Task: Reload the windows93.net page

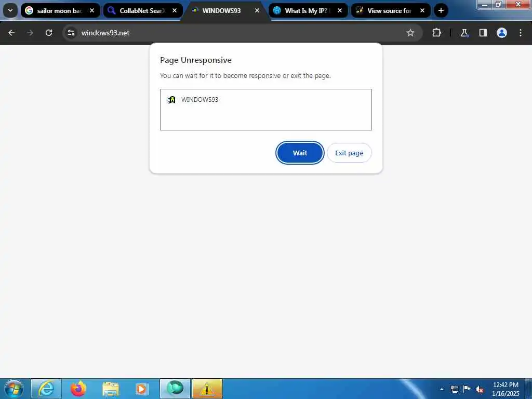Action: pos(49,33)
